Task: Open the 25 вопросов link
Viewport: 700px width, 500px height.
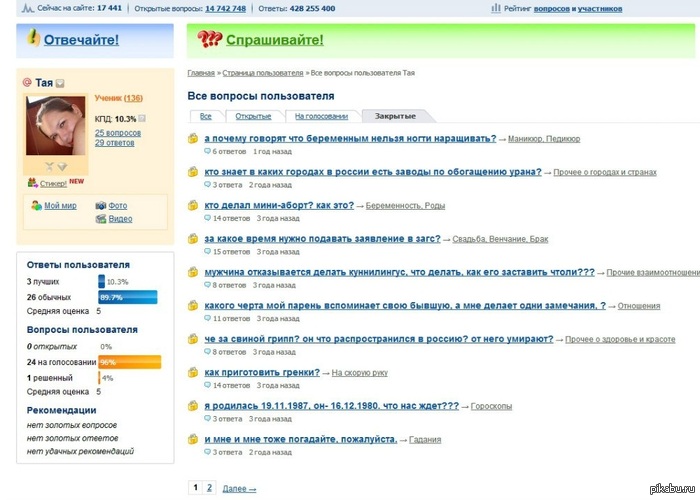Action: [118, 132]
